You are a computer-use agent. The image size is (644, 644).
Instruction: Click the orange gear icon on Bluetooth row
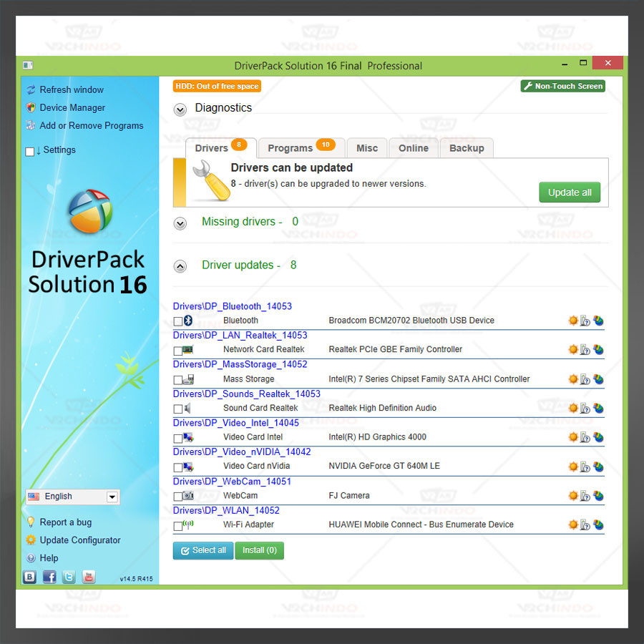point(572,321)
